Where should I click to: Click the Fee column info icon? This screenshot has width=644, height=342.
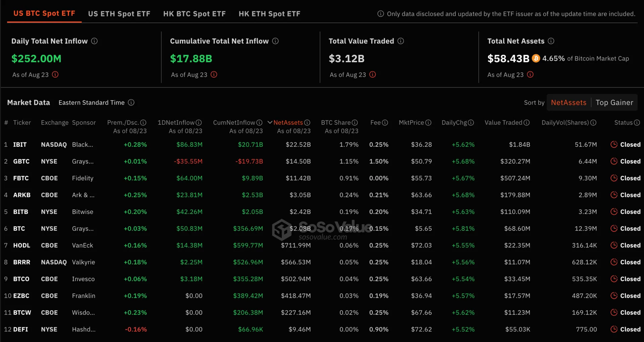click(385, 123)
